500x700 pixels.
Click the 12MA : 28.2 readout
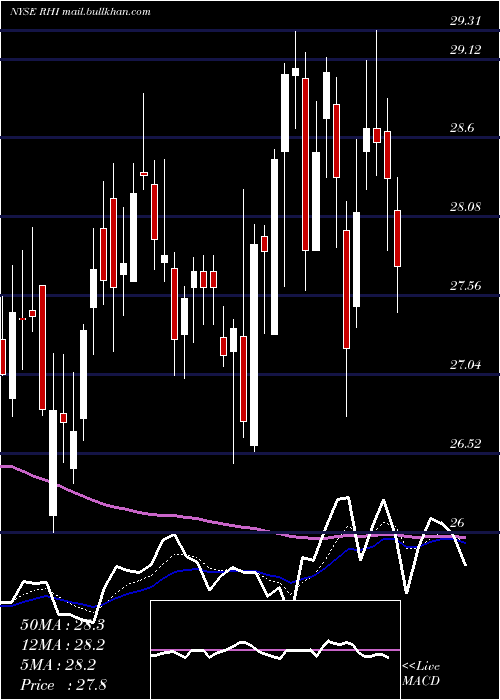(x=62, y=645)
